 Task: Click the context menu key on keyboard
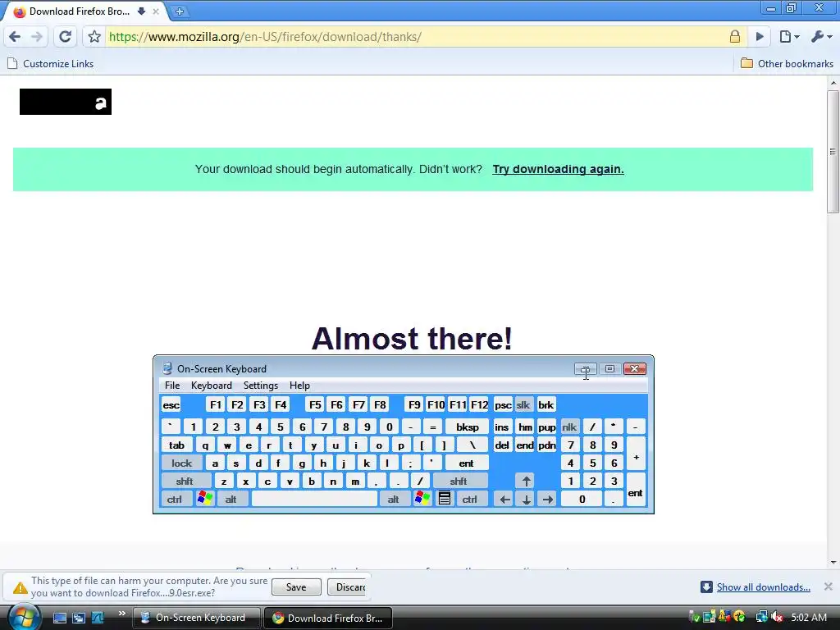click(444, 500)
